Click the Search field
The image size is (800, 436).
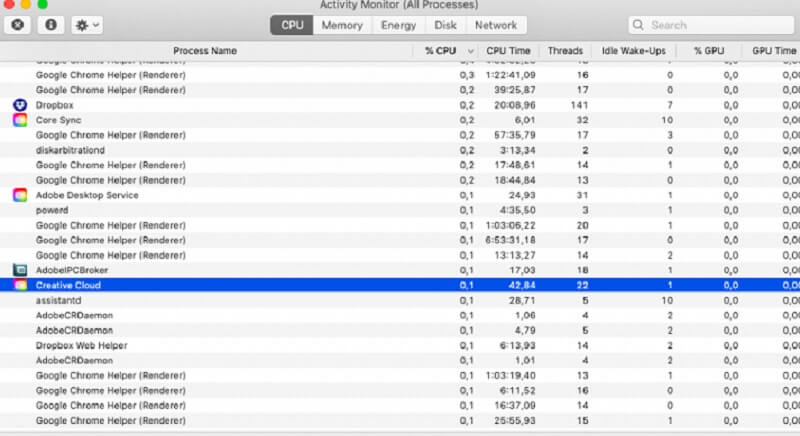712,25
